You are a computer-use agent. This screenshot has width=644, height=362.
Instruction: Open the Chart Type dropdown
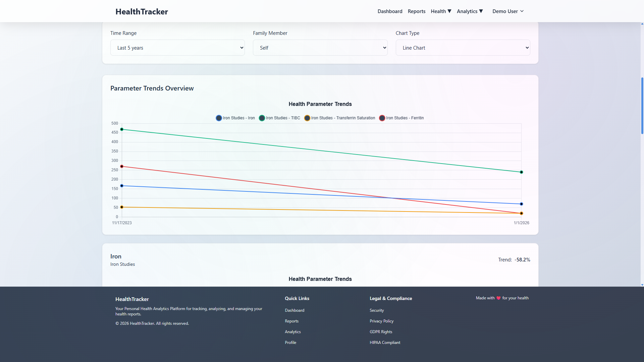pyautogui.click(x=463, y=48)
